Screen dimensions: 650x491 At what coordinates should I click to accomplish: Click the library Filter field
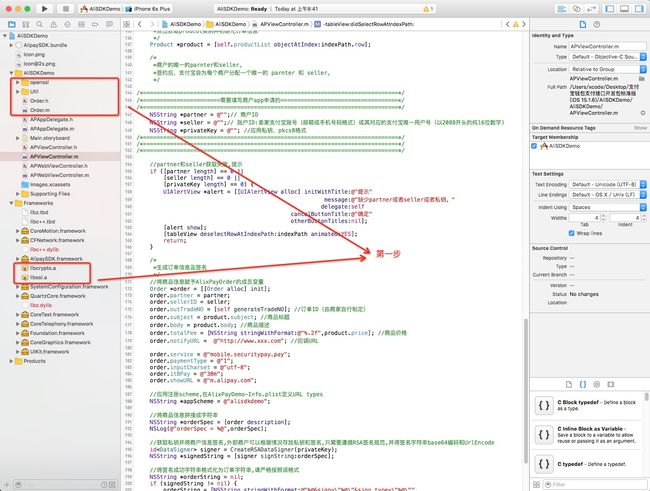point(594,484)
